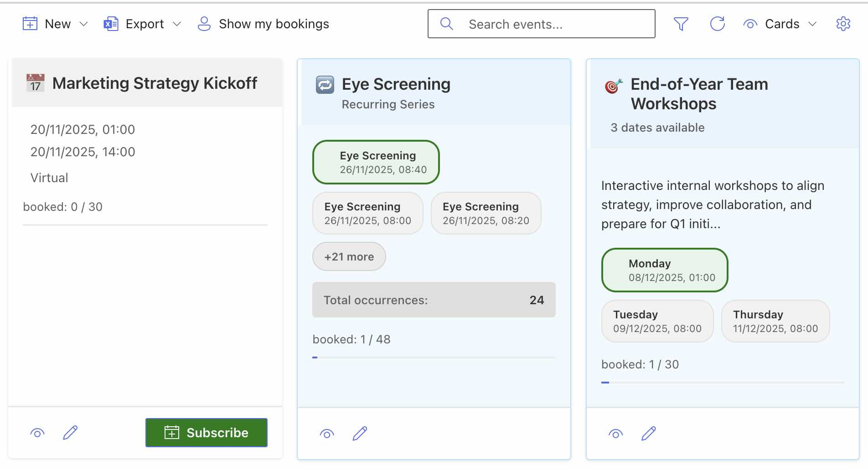This screenshot has width=868, height=470.
Task: Edit Marketing Strategy Kickoff with pencil icon
Action: click(x=70, y=433)
